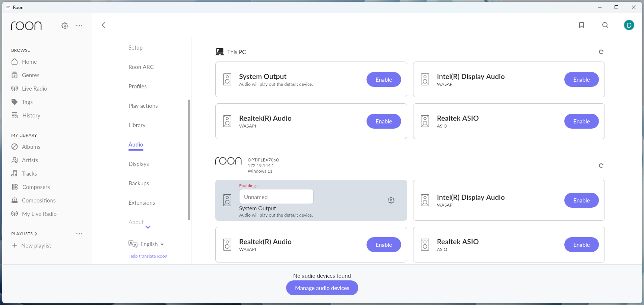The image size is (644, 305).
Task: Click the History icon
Action: click(x=15, y=115)
